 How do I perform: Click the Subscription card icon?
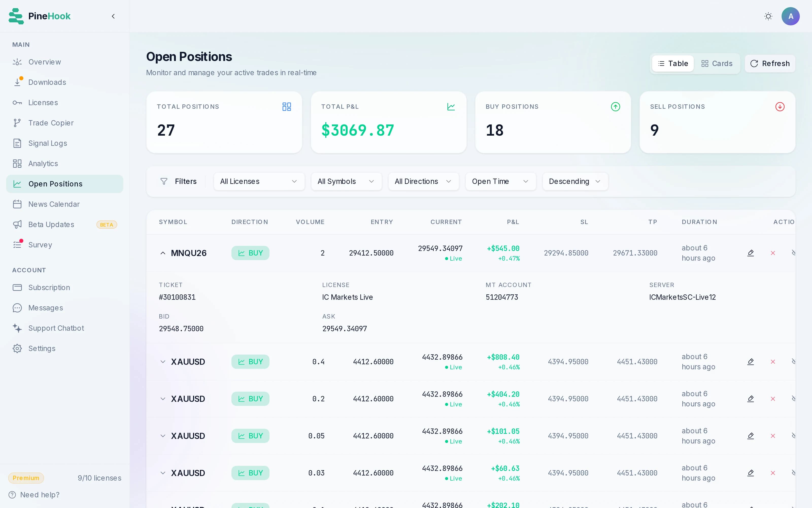click(17, 288)
